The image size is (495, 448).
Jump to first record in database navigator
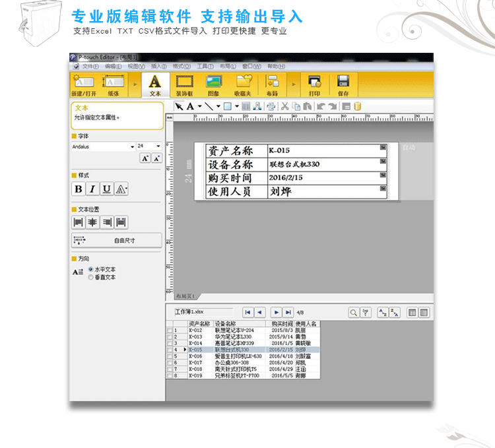tap(247, 312)
